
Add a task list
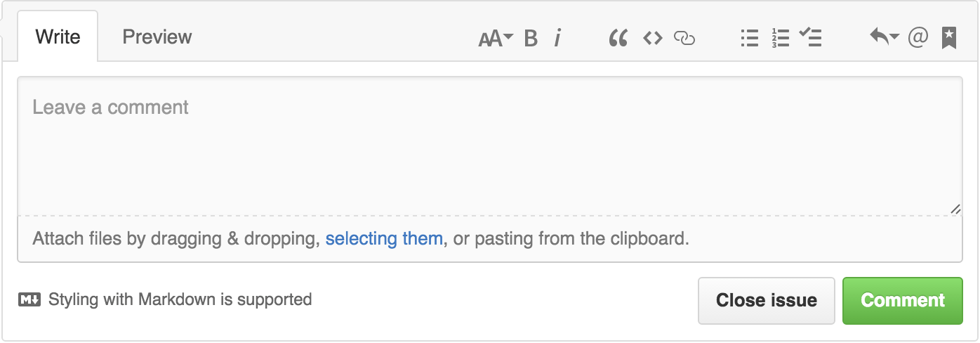[811, 38]
